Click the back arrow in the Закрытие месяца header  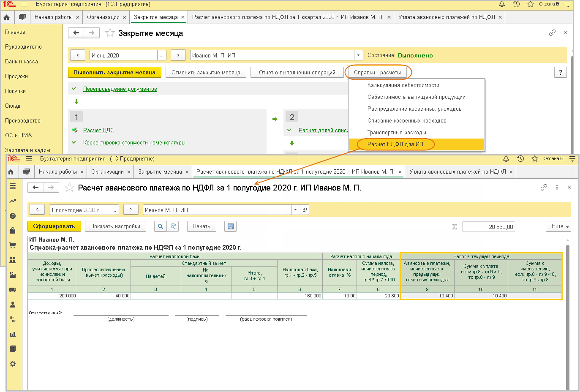[76, 33]
